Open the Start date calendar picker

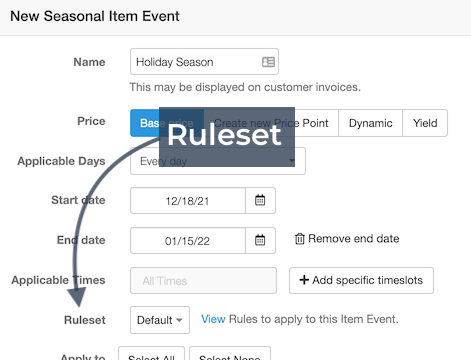pos(260,200)
